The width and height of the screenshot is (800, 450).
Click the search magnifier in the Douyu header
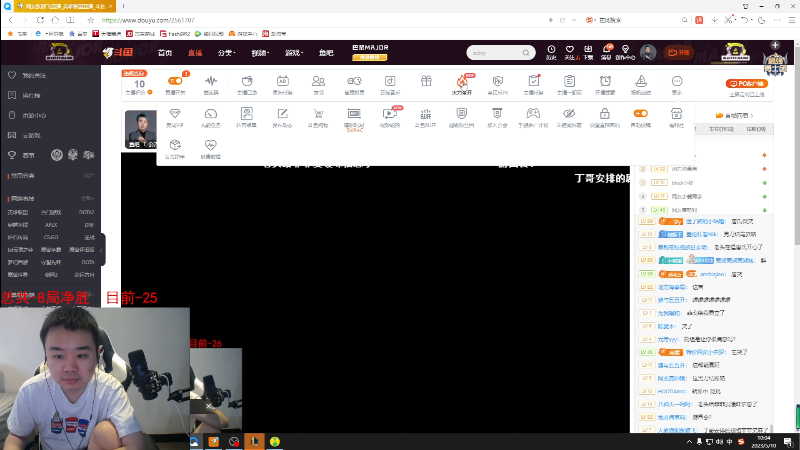coord(526,53)
